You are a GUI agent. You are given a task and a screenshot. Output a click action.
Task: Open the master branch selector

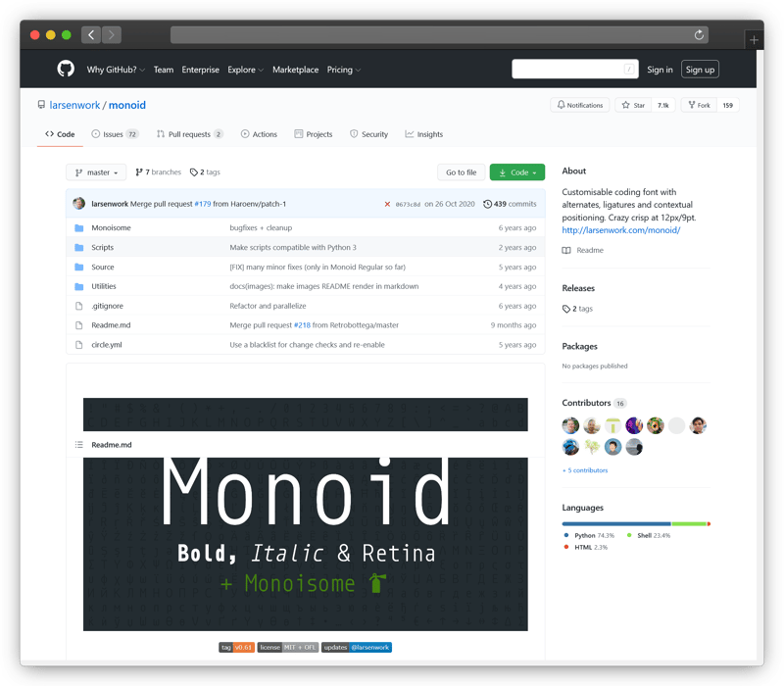pos(96,172)
